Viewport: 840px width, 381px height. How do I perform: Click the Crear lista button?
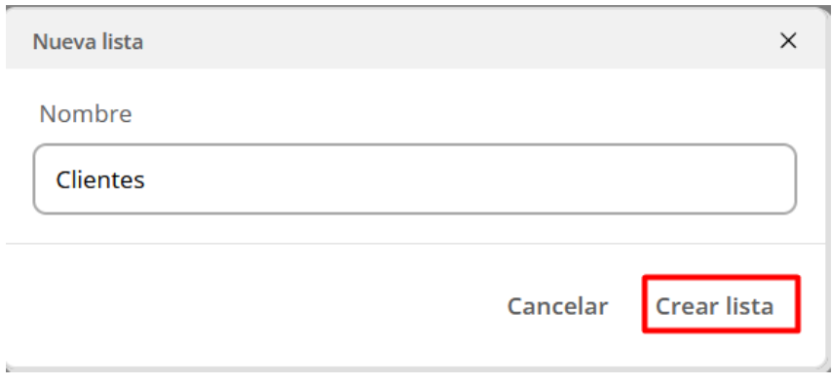click(x=721, y=304)
